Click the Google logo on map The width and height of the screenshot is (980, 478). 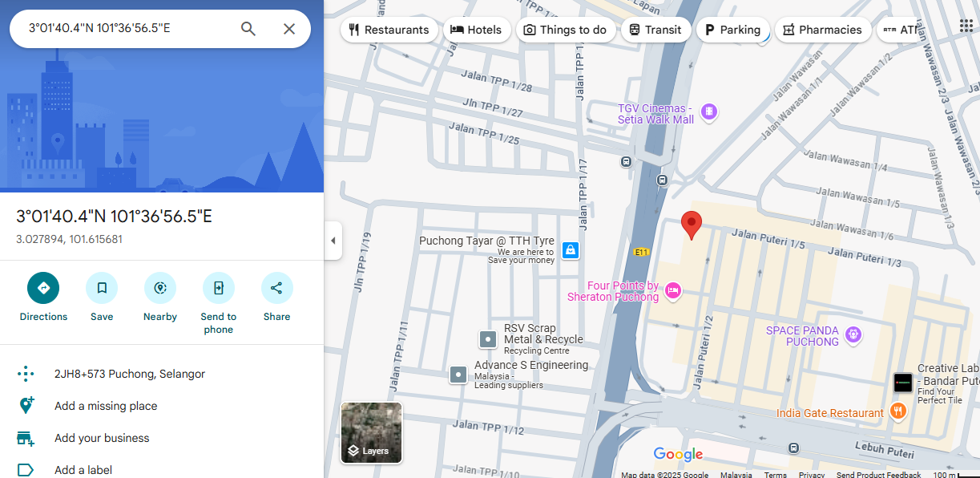(x=678, y=454)
